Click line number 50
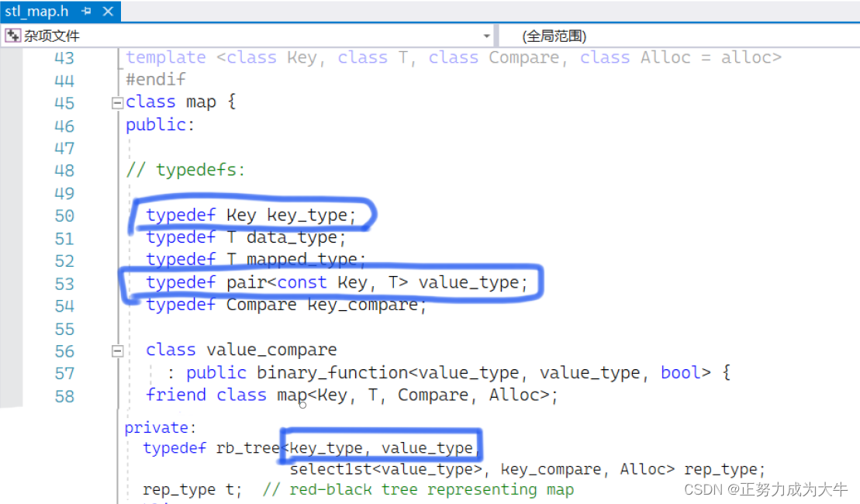 64,216
